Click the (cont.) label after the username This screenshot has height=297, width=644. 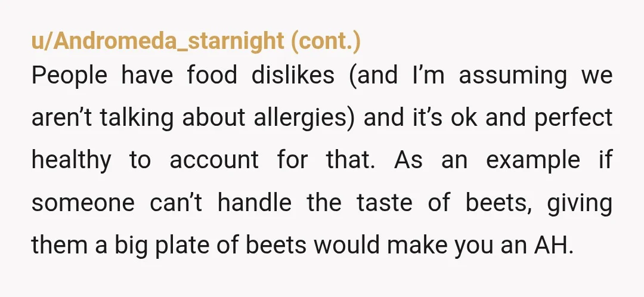tap(326, 41)
